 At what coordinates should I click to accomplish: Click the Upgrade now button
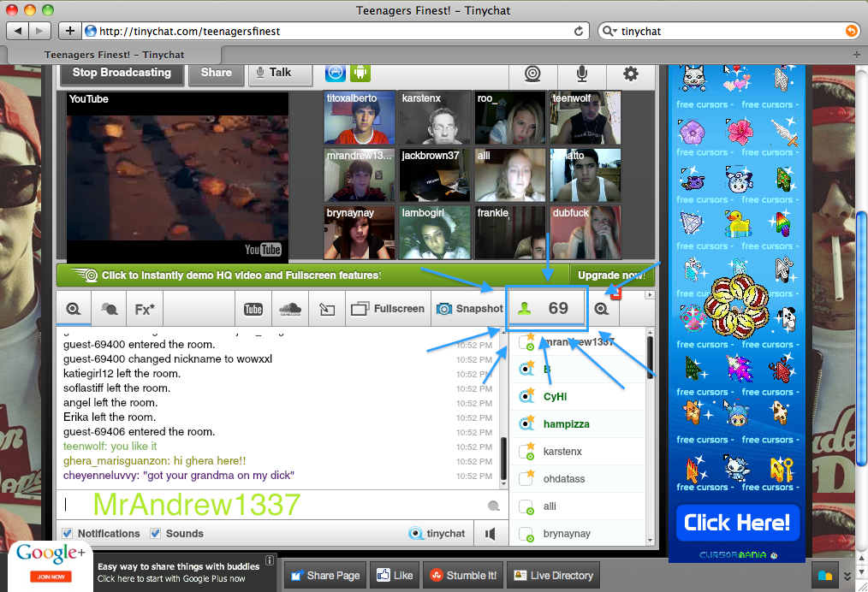tap(611, 275)
